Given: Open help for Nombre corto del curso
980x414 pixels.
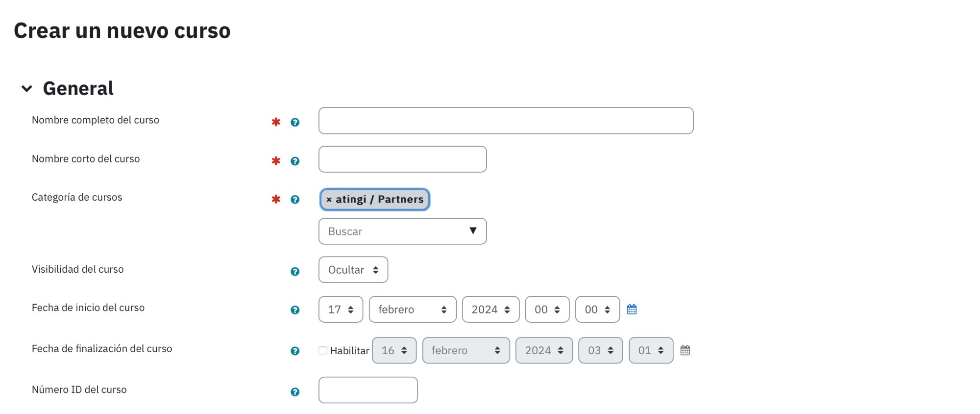Looking at the screenshot, I should click(295, 161).
